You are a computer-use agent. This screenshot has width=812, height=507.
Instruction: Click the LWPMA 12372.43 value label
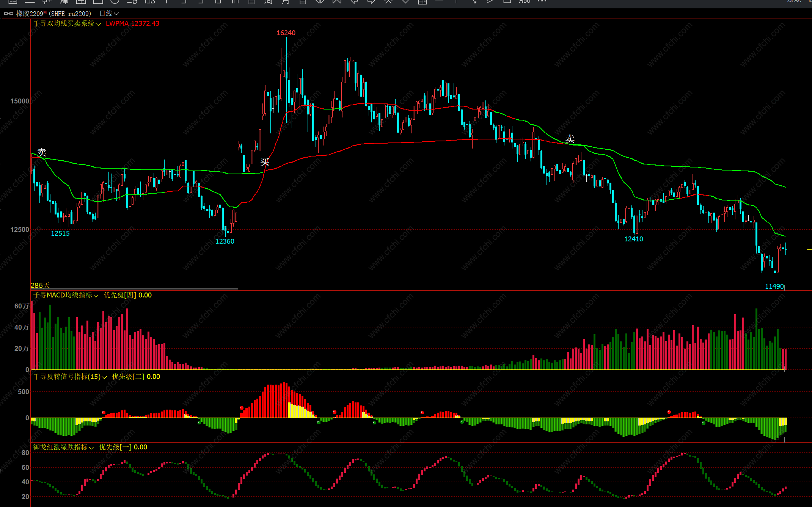click(132, 23)
